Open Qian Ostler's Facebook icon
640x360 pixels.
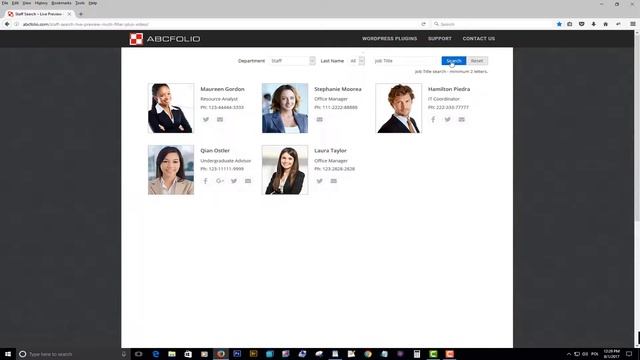click(x=205, y=181)
